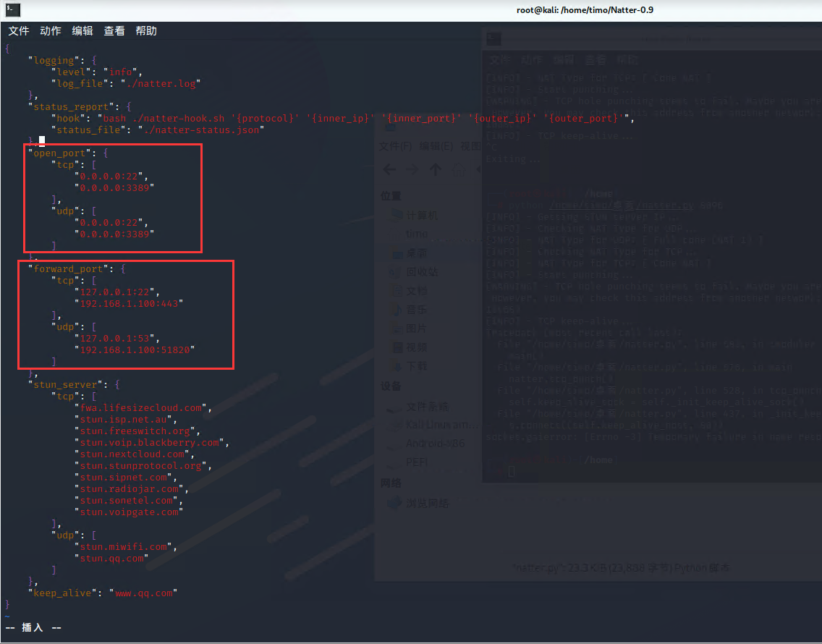Click "0.0.0.0:3389" under open_port udp
The height and width of the screenshot is (644, 822).
click(115, 234)
